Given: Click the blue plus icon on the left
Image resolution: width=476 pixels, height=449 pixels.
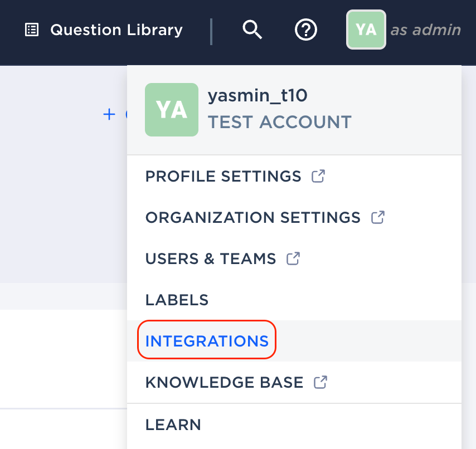Looking at the screenshot, I should pos(109,114).
